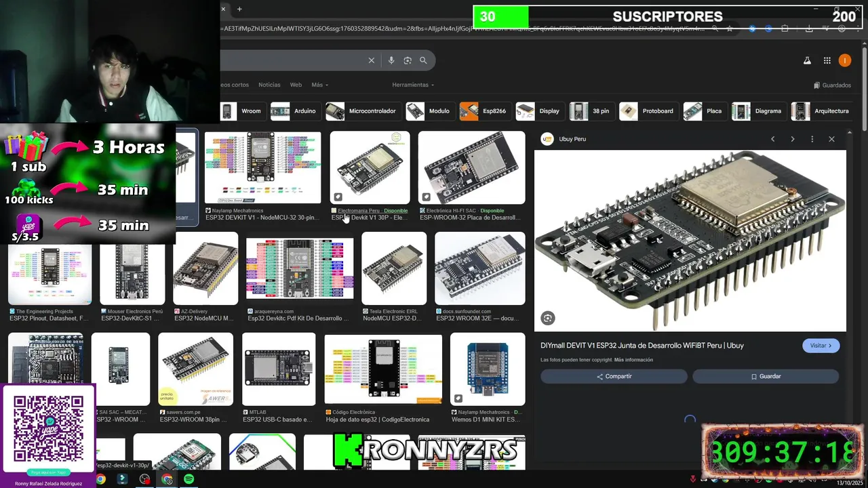868x488 pixels.
Task: Click the Compartir button
Action: [x=614, y=376]
